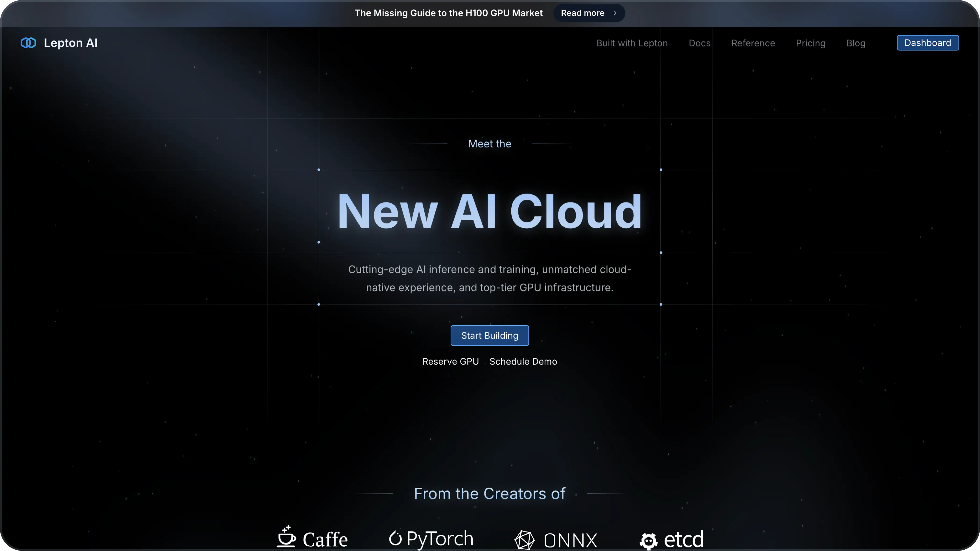
Task: Open the Reference nav link
Action: [753, 43]
